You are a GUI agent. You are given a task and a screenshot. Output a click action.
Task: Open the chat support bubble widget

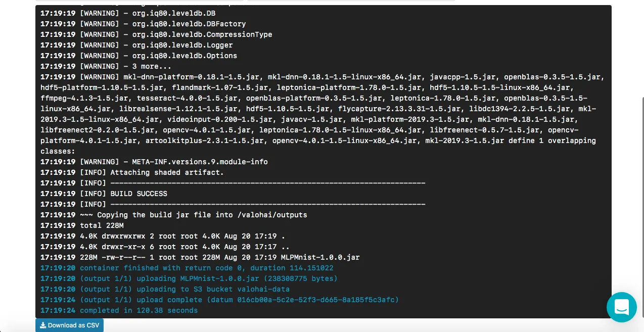tap(622, 307)
